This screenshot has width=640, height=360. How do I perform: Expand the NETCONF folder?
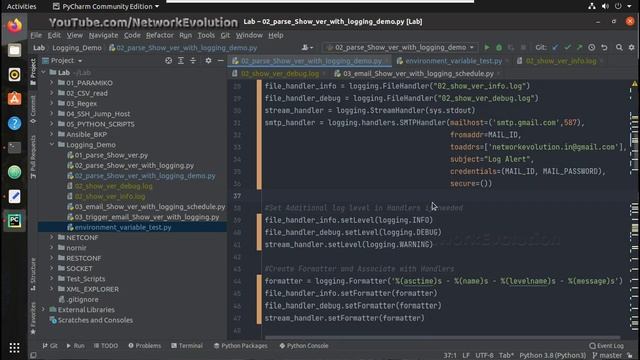(52, 237)
